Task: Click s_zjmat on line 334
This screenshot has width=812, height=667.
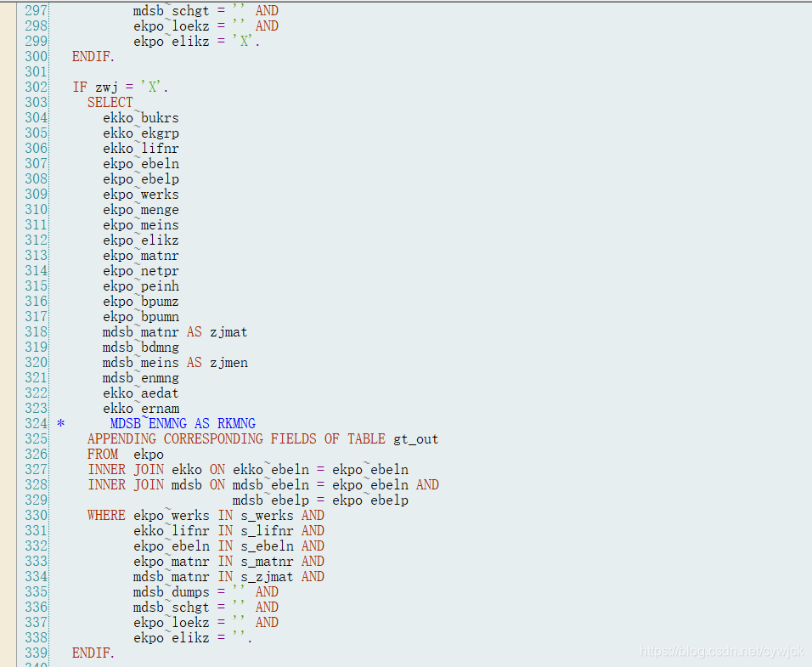Action: click(267, 577)
